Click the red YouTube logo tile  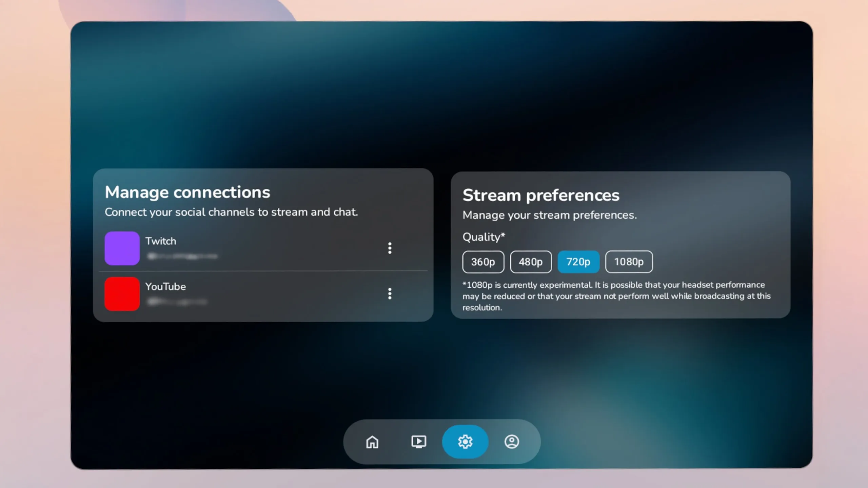[x=122, y=294]
